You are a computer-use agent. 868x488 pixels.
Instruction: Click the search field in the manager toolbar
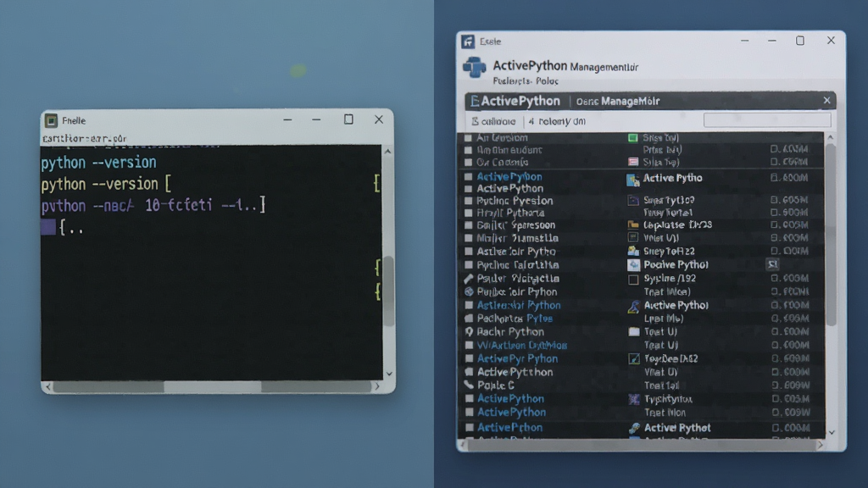point(767,120)
